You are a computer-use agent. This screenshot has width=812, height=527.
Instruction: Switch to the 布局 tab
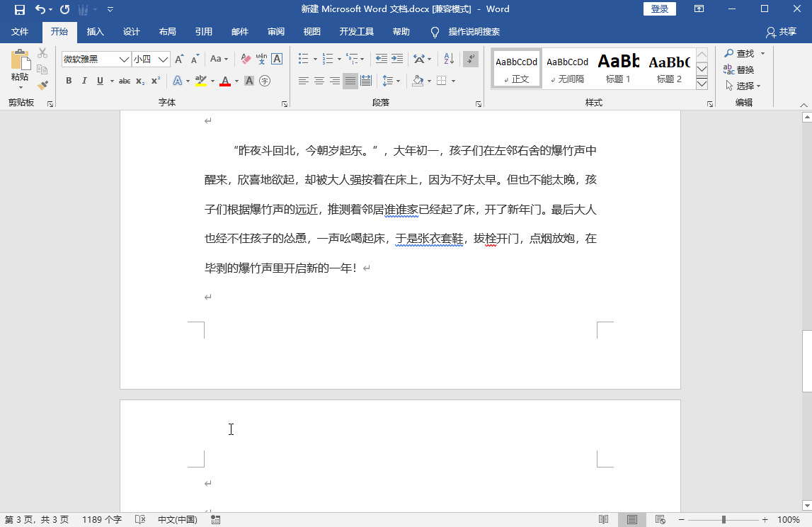click(x=167, y=32)
